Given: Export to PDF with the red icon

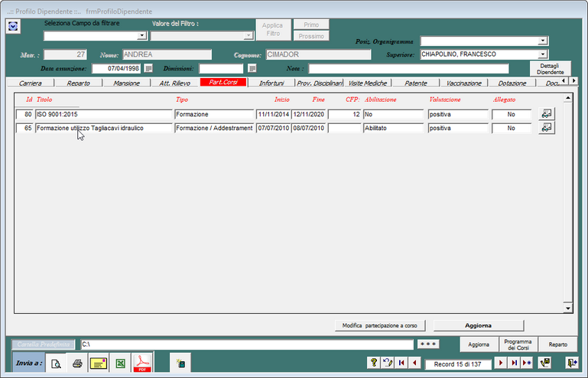Looking at the screenshot, I should point(142,363).
